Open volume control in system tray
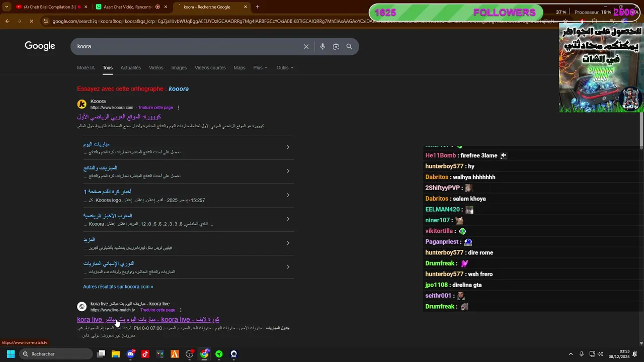 click(600, 354)
